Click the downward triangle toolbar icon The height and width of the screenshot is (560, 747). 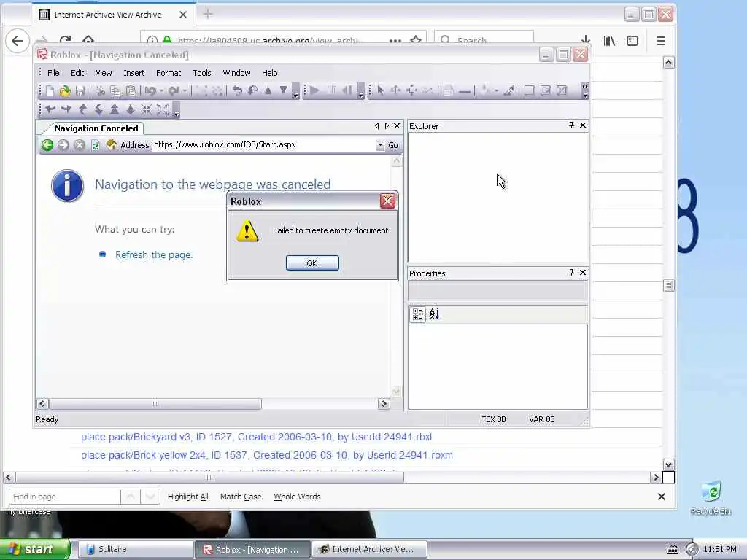[x=284, y=90]
